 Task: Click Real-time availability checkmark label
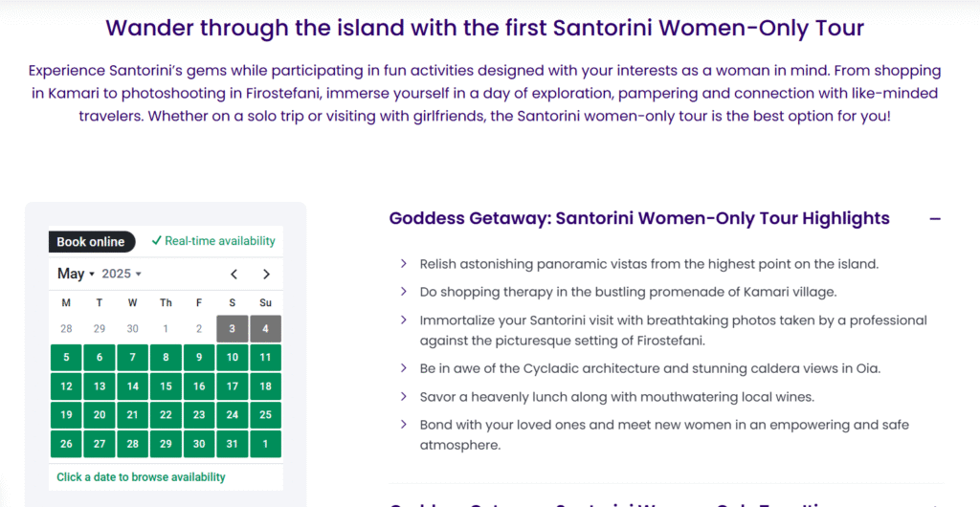pyautogui.click(x=213, y=241)
